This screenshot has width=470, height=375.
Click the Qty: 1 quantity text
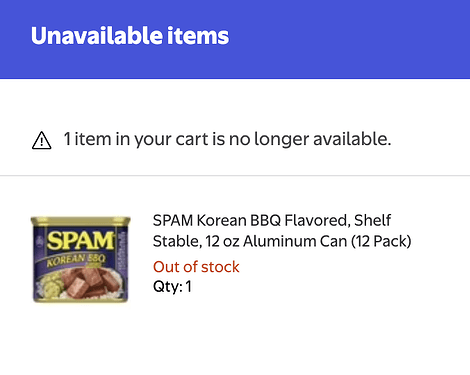172,287
